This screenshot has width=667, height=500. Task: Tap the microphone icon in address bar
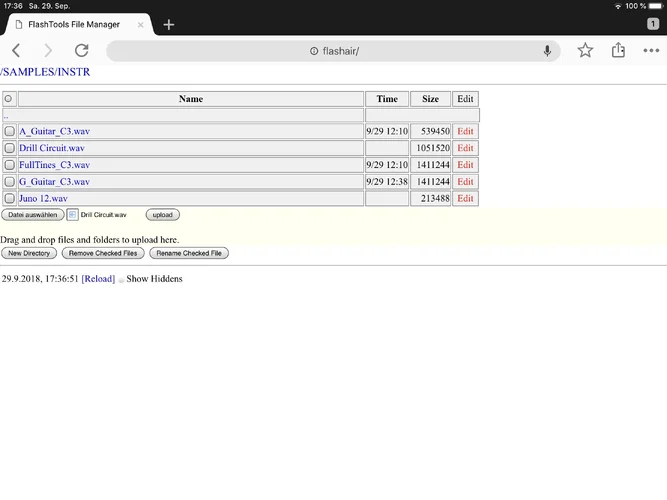547,51
